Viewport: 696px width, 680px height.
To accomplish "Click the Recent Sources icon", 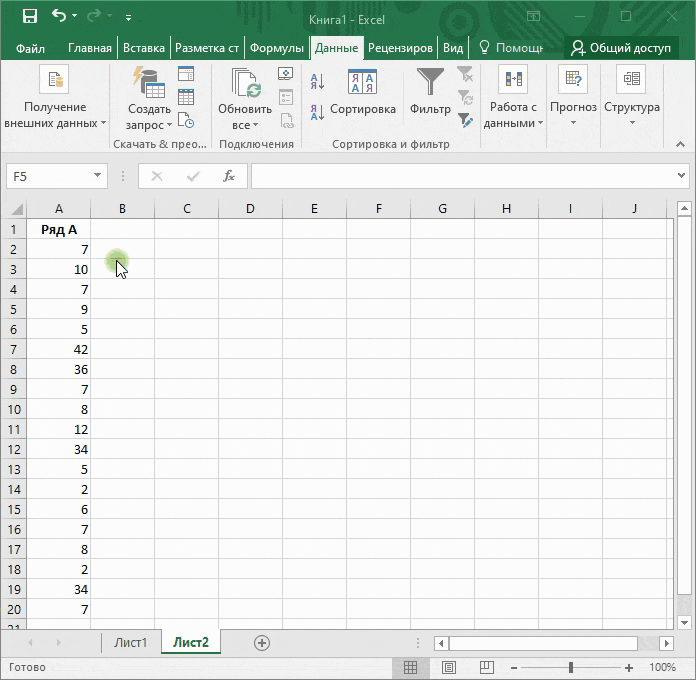I will 186,120.
